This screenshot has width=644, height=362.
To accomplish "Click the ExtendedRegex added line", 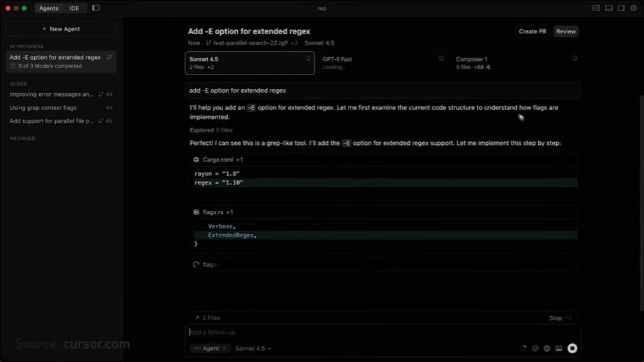I will pos(385,235).
